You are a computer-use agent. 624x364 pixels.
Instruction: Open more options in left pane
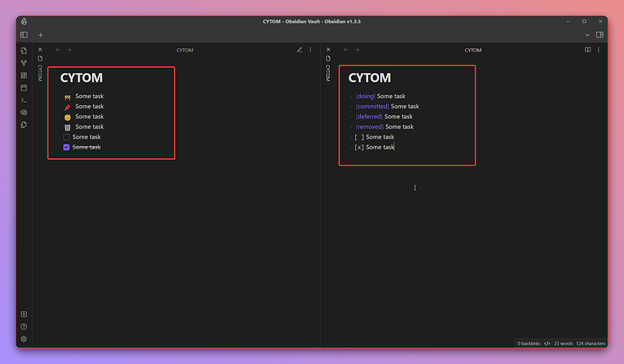[310, 50]
